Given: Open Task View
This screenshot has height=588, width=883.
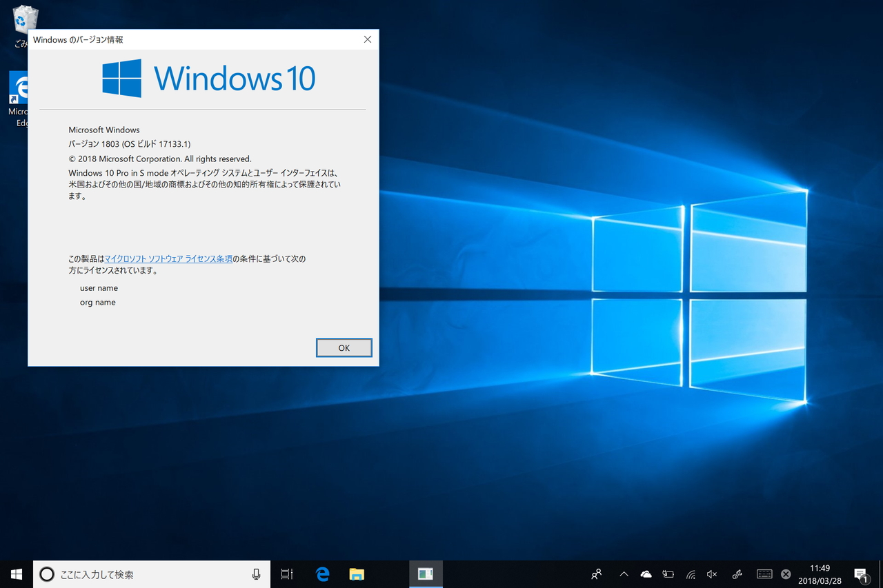Looking at the screenshot, I should click(286, 574).
